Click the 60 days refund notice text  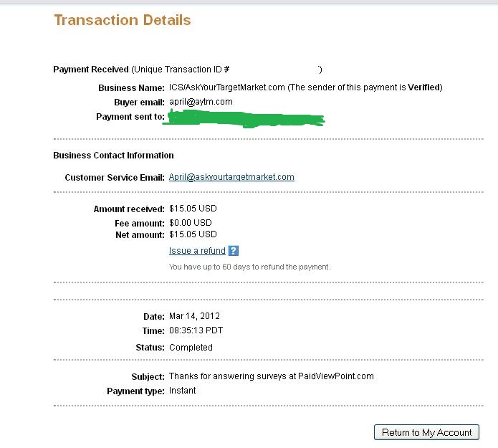point(249,267)
